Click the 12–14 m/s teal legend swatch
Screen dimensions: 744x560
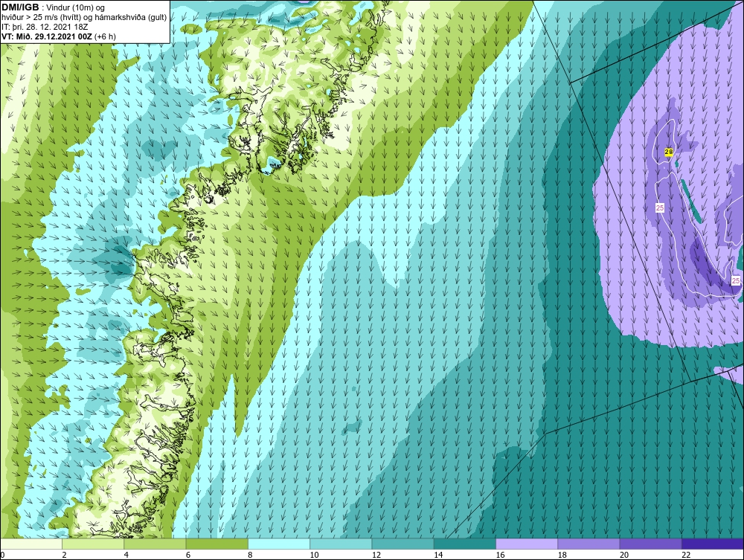pos(403,544)
